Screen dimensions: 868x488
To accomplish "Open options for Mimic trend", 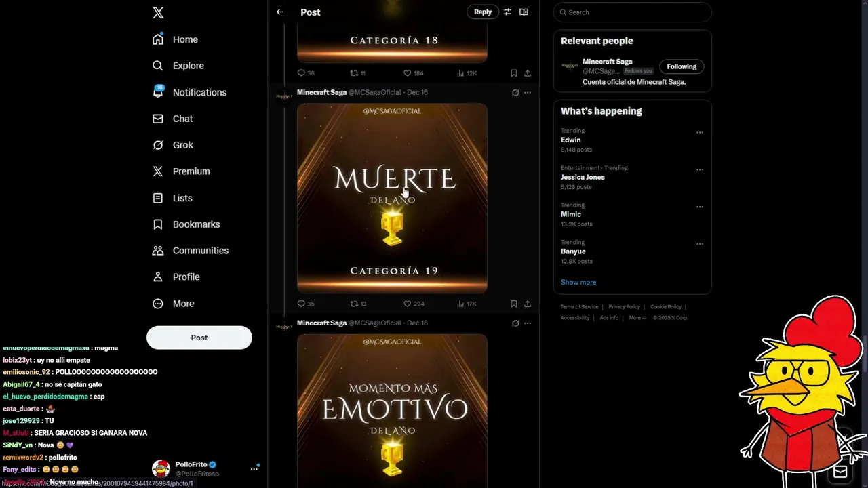I will pos(700,207).
